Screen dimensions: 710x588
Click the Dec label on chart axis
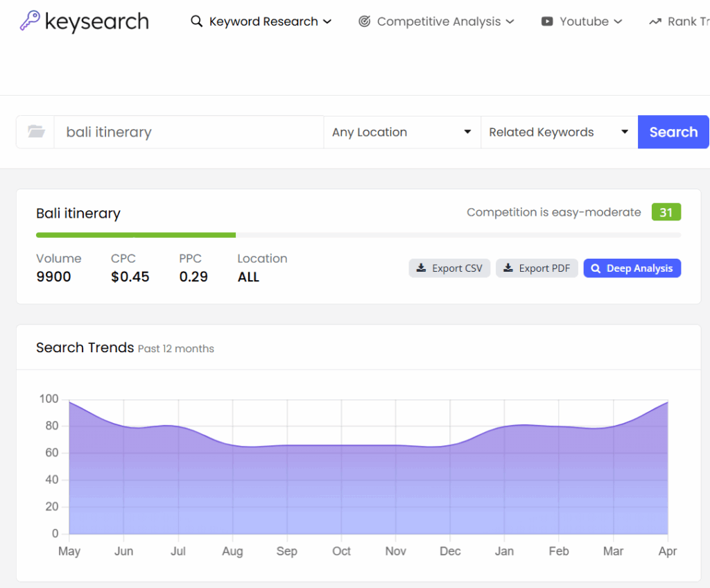tap(450, 551)
